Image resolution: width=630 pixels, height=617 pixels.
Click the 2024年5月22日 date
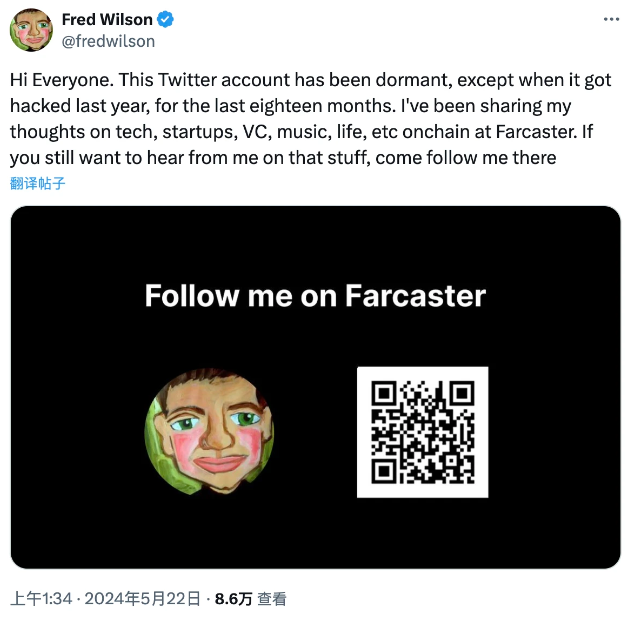143,599
